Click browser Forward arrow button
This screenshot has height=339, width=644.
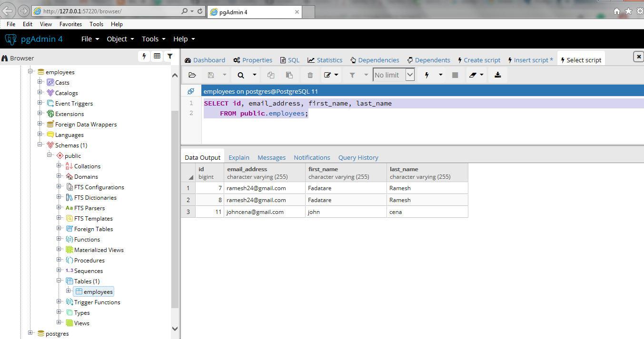23,11
